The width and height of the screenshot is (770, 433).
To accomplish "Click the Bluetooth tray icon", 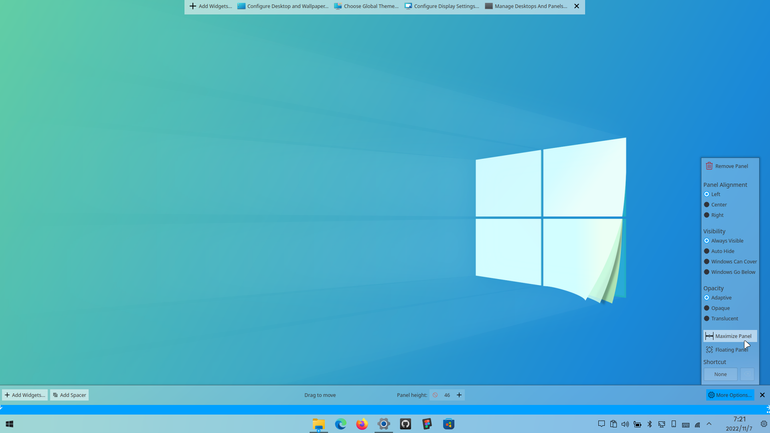I will click(649, 424).
